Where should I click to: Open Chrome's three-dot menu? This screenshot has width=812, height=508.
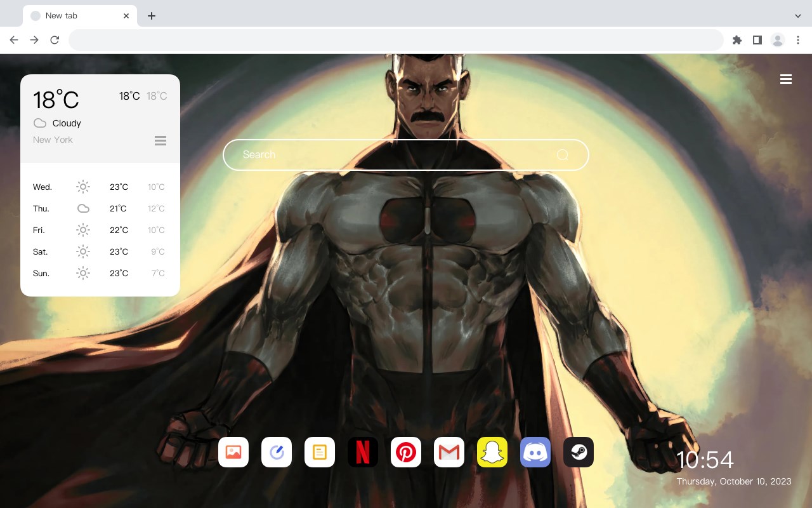click(798, 40)
